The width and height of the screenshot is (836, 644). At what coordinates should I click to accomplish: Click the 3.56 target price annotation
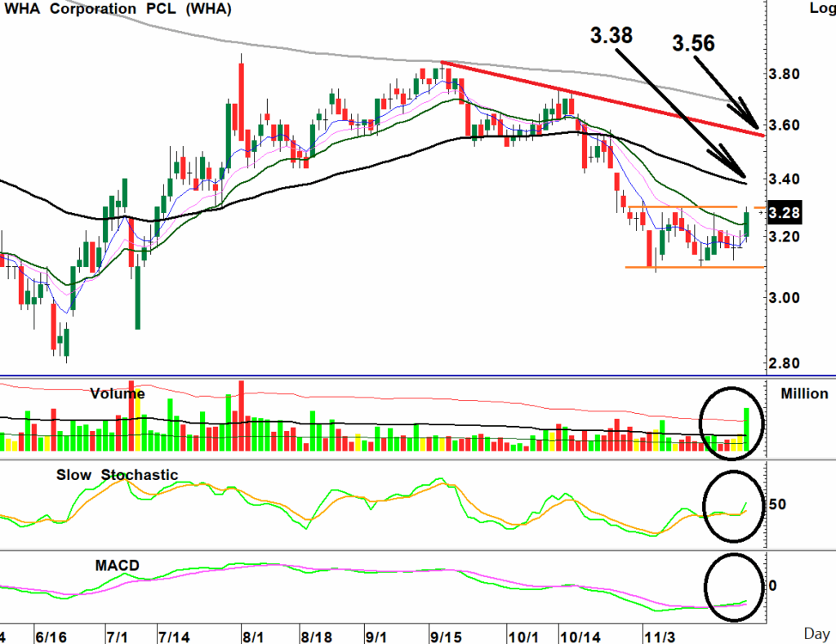click(693, 43)
